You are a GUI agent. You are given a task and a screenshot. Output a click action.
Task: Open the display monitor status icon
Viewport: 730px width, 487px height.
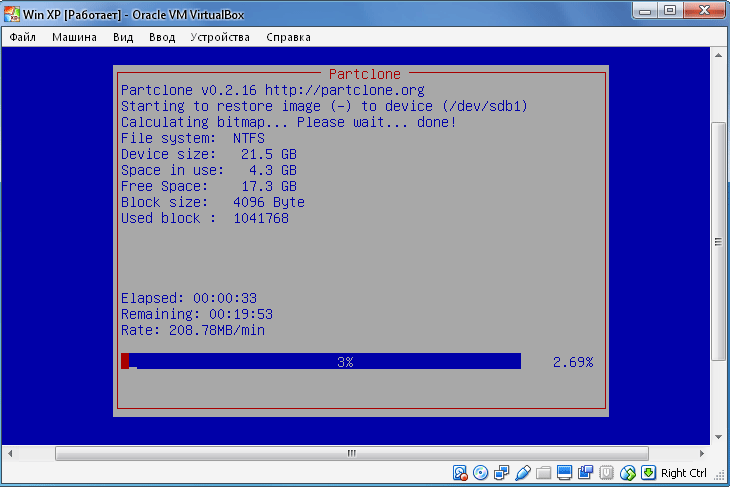[565, 473]
